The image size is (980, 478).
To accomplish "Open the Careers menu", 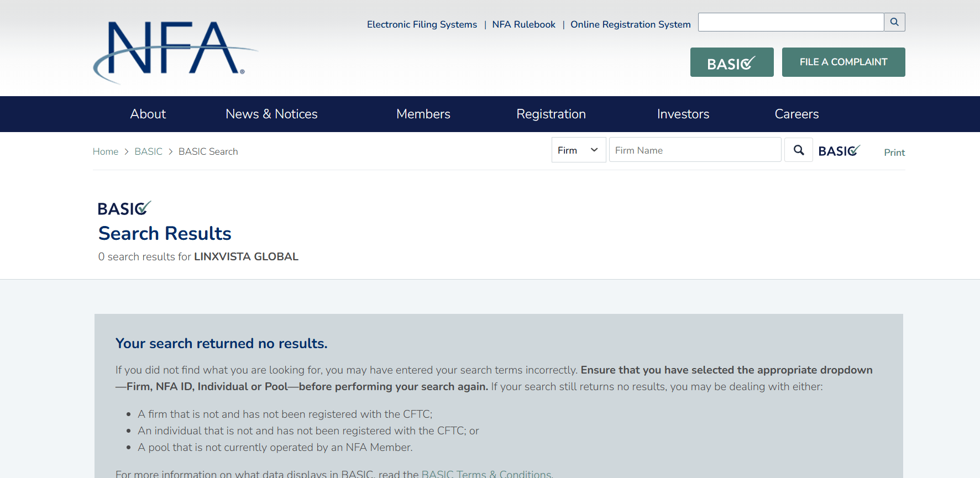I will coord(796,114).
